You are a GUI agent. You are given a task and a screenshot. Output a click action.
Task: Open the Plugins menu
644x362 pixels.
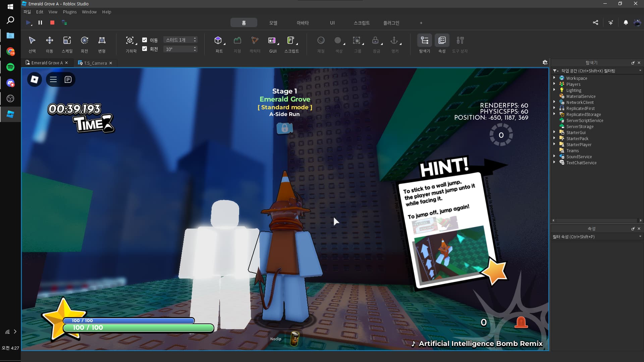point(69,12)
